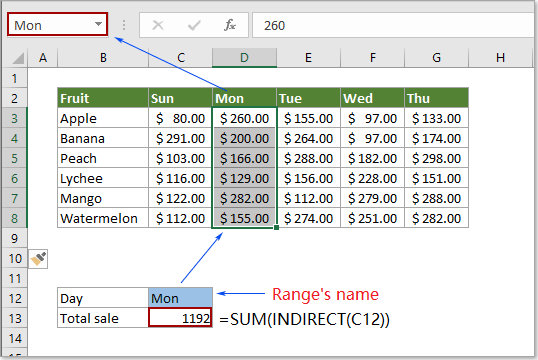Select row 5 header

pyautogui.click(x=14, y=158)
